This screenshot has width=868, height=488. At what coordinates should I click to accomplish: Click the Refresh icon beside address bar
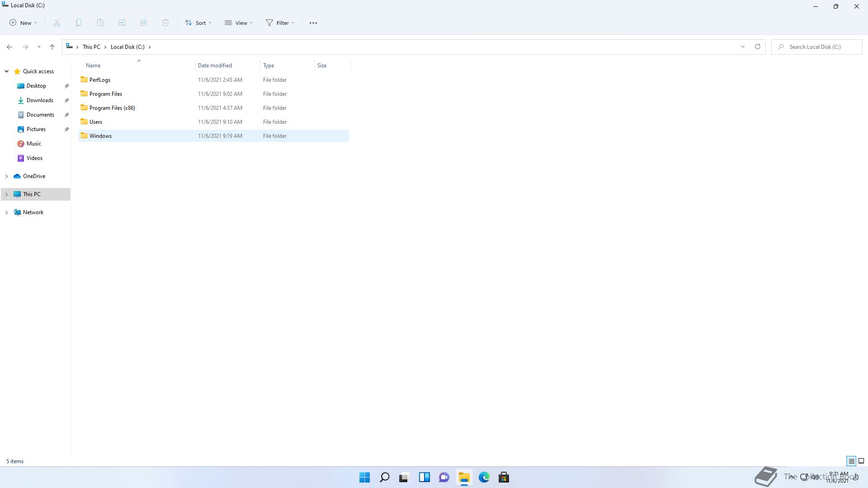(x=758, y=47)
